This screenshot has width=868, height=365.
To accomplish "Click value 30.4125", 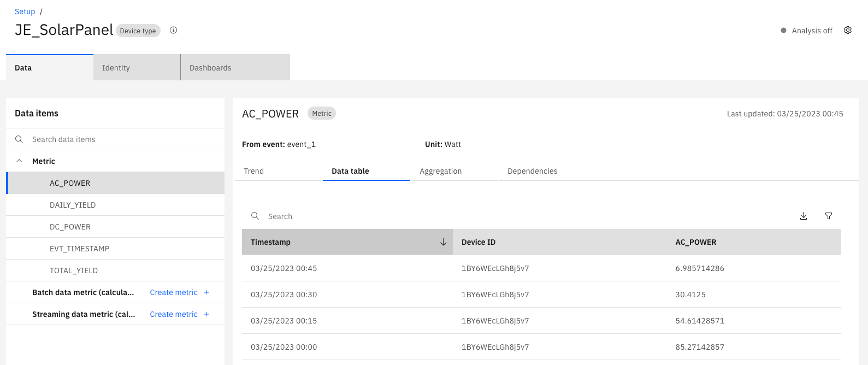I will [690, 295].
